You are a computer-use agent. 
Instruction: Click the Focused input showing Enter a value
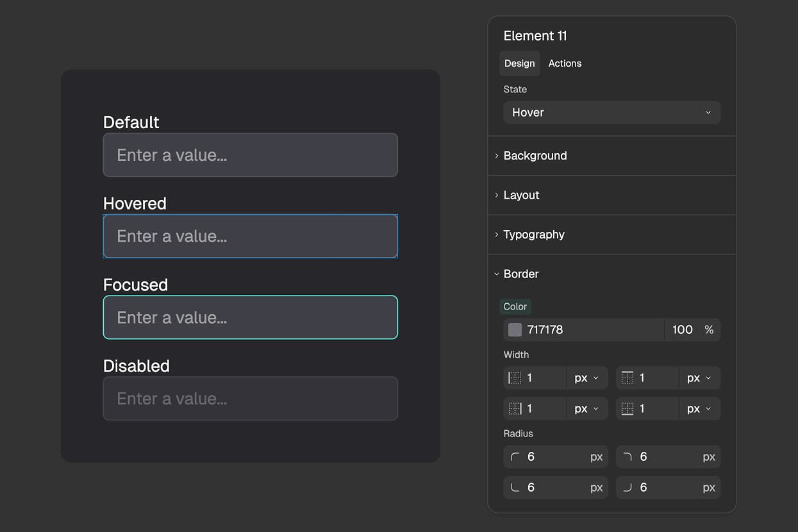pyautogui.click(x=250, y=317)
